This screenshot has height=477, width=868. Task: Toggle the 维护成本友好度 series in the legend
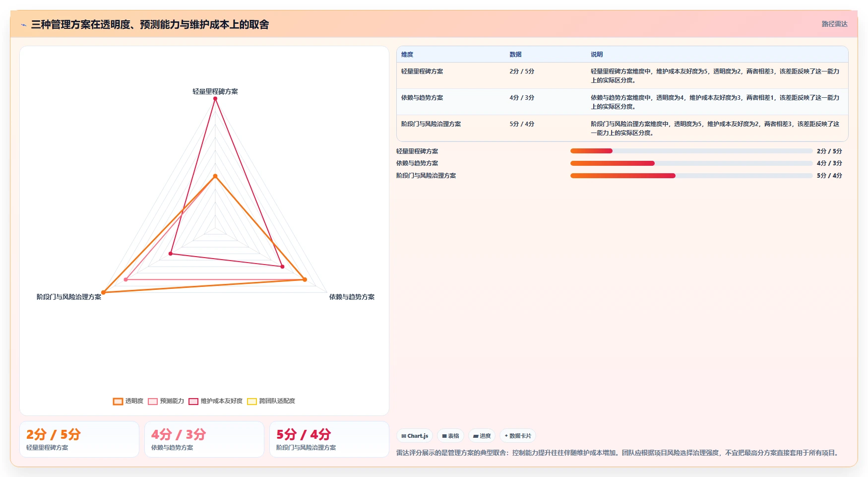click(216, 401)
